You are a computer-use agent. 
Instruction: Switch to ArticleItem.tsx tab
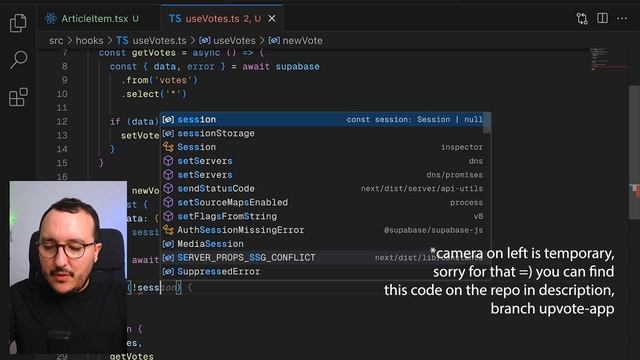(94, 19)
